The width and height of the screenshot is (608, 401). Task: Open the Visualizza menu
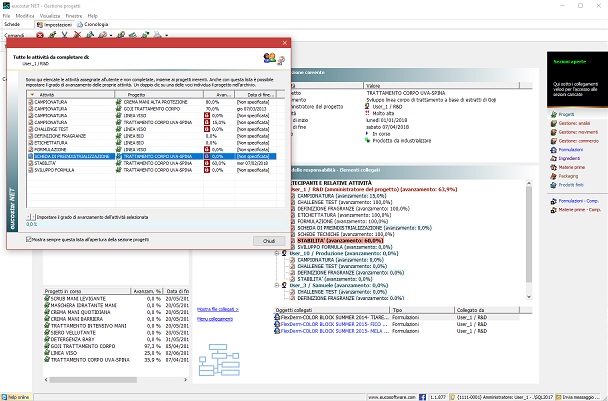pos(50,16)
